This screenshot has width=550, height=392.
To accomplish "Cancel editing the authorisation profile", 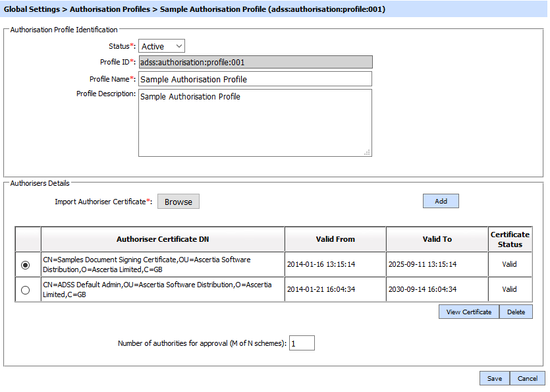I will 528,378.
